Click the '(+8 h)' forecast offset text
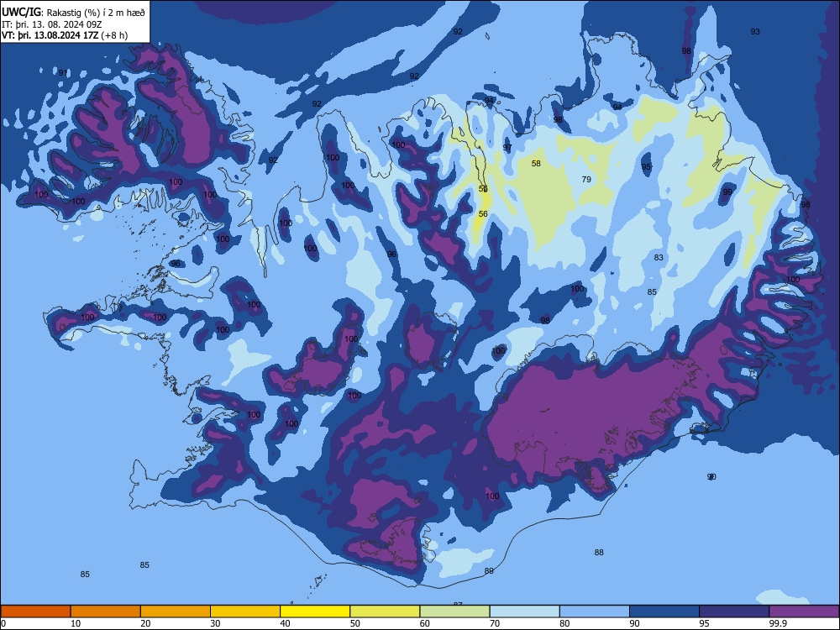The image size is (840, 630). (114, 35)
